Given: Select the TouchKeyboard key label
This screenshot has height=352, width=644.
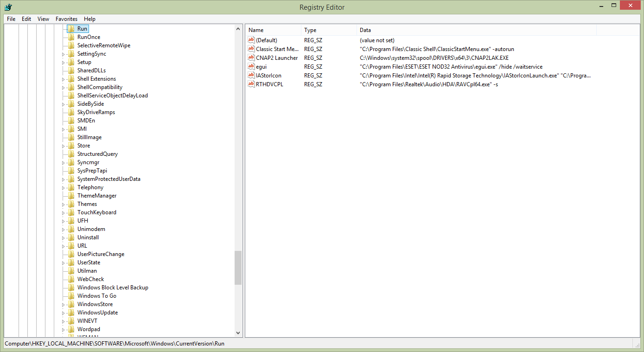Looking at the screenshot, I should [x=97, y=212].
